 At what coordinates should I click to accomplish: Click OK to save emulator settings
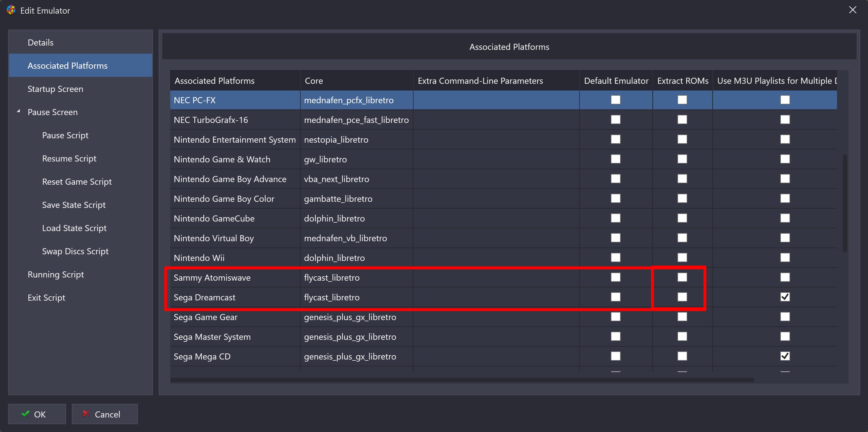click(37, 414)
